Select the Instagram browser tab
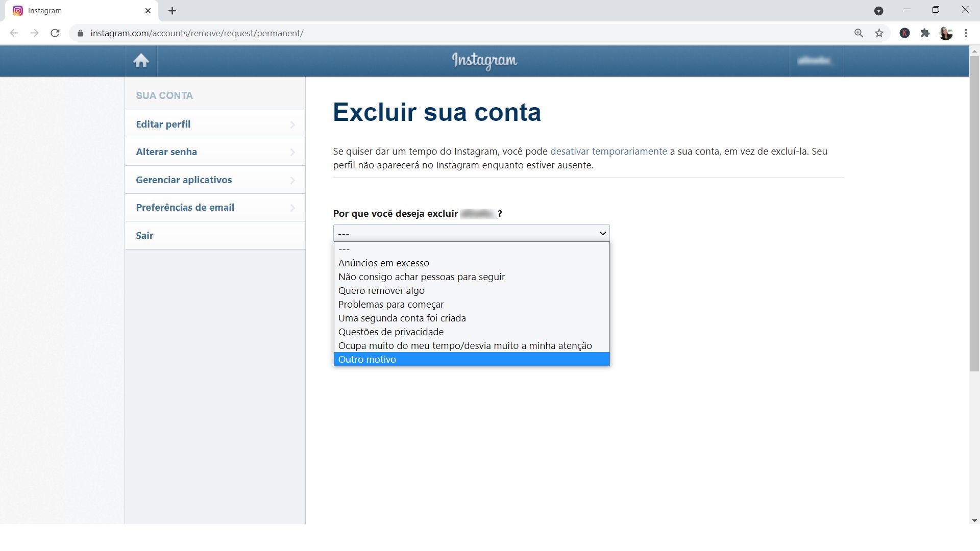980x551 pixels. click(82, 11)
